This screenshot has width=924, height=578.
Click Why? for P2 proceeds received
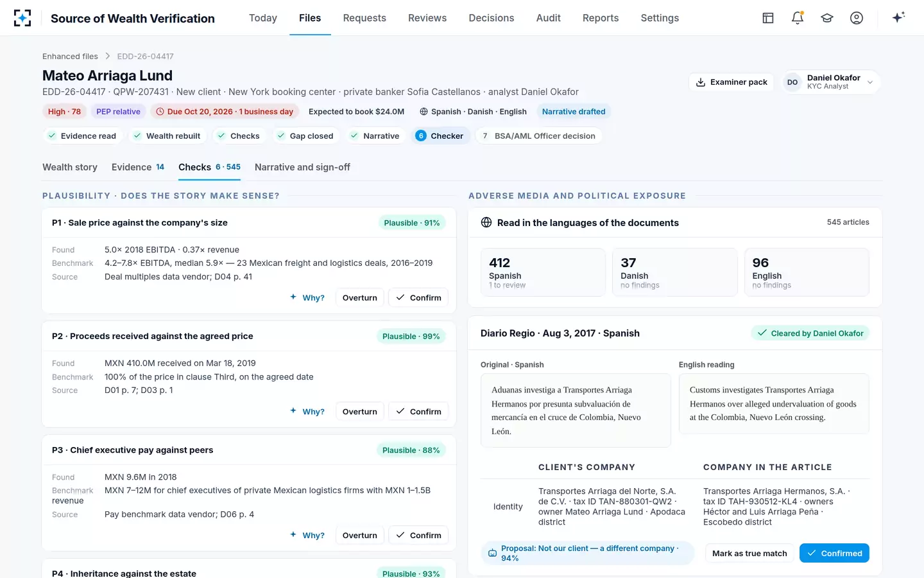coord(307,411)
